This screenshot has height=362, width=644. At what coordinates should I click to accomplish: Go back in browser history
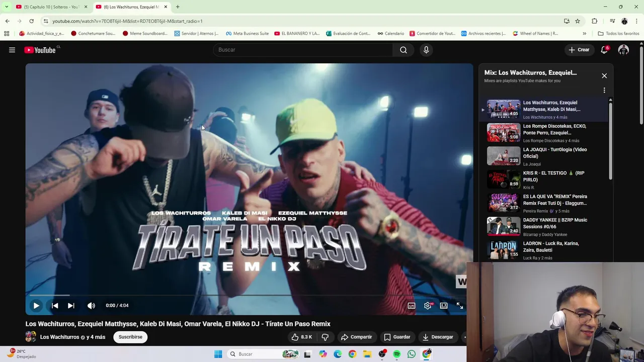[x=7, y=21]
